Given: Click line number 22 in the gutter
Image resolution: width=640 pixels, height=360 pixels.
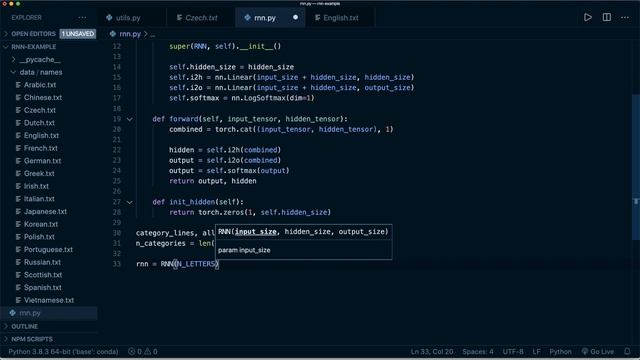Looking at the screenshot, I should tap(117, 150).
